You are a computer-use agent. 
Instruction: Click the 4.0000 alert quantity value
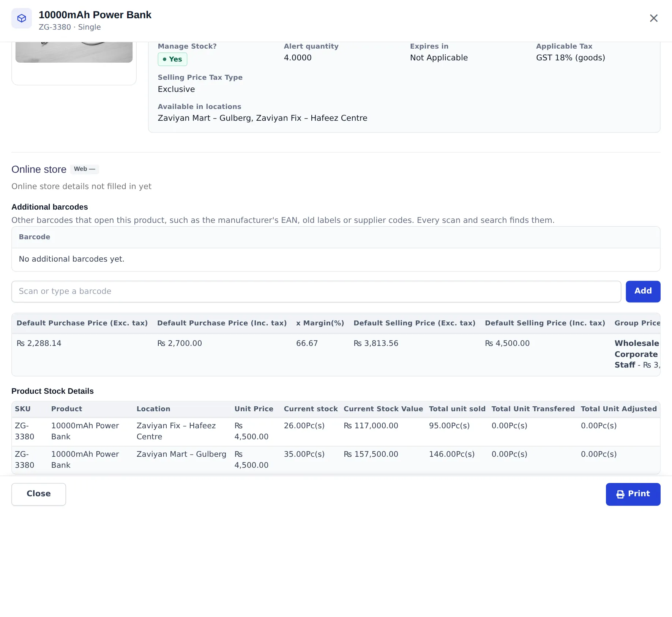(x=298, y=58)
